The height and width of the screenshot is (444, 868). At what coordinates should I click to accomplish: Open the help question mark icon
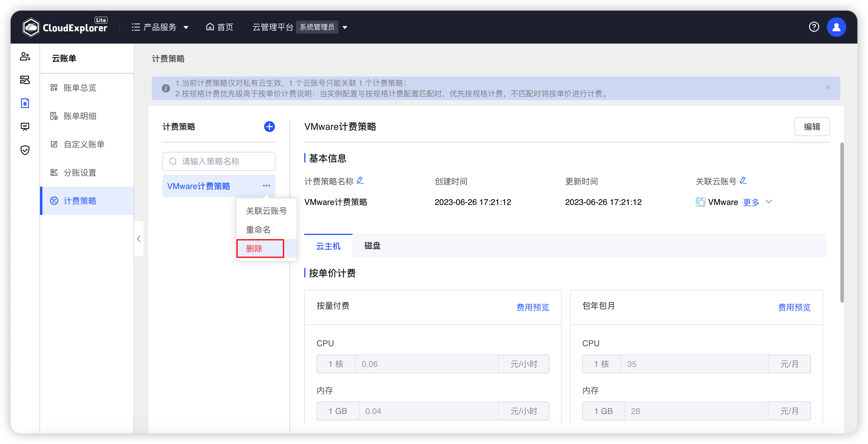click(x=814, y=26)
